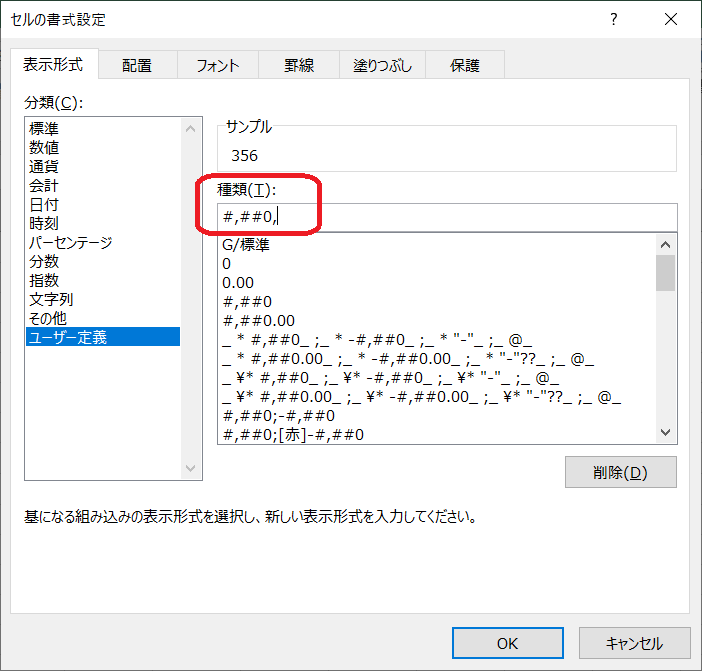Click the Help question mark icon
This screenshot has width=702, height=671.
(x=613, y=20)
